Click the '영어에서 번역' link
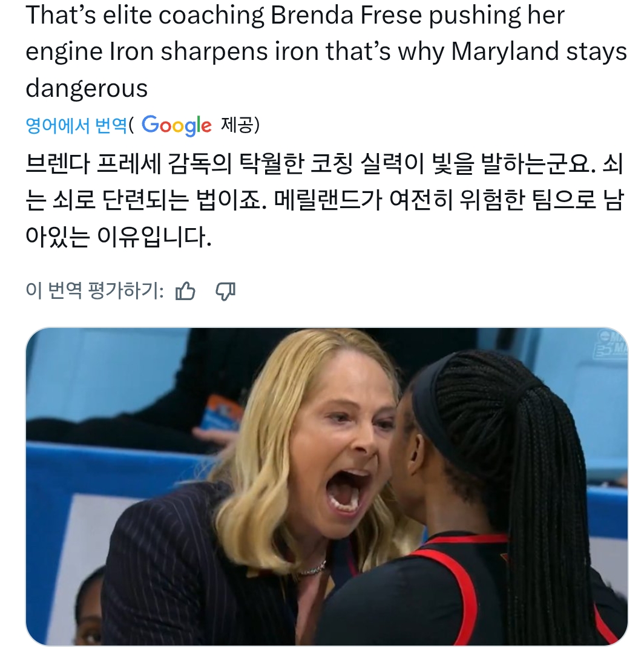 click(77, 125)
